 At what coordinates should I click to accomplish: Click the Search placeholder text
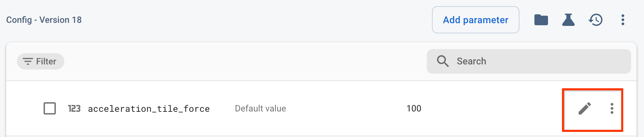click(471, 61)
